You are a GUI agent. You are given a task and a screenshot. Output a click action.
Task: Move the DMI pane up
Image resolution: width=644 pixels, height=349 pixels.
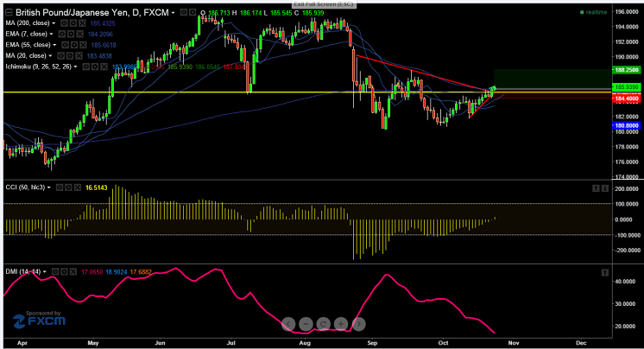(605, 272)
